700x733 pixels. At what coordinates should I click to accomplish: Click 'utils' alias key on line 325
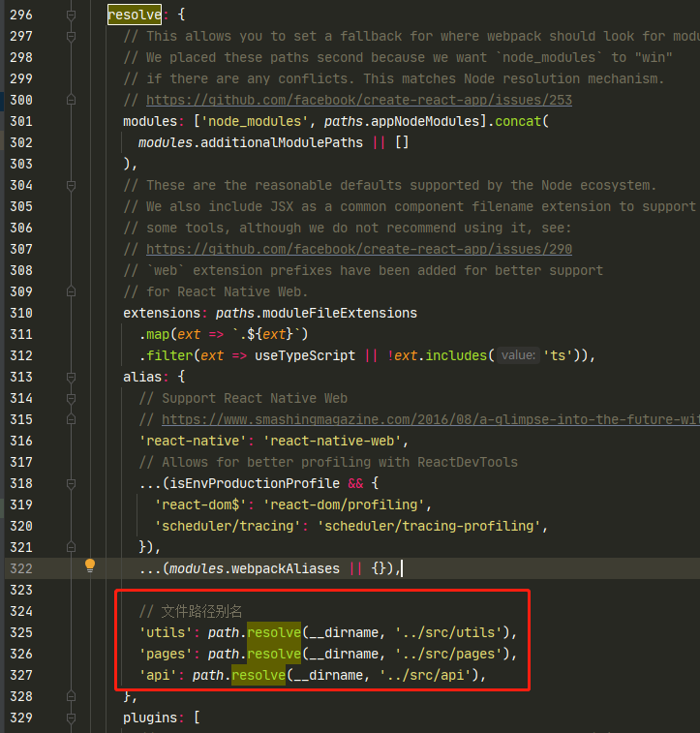166,632
